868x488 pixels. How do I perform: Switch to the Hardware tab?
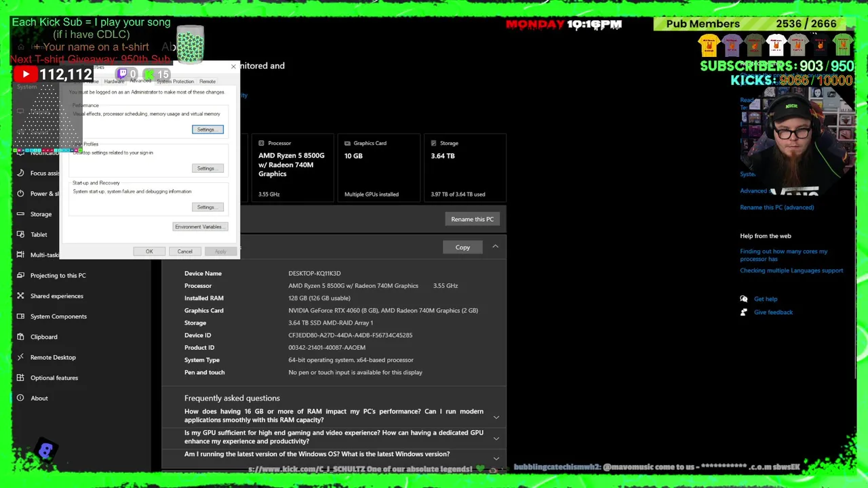point(114,81)
